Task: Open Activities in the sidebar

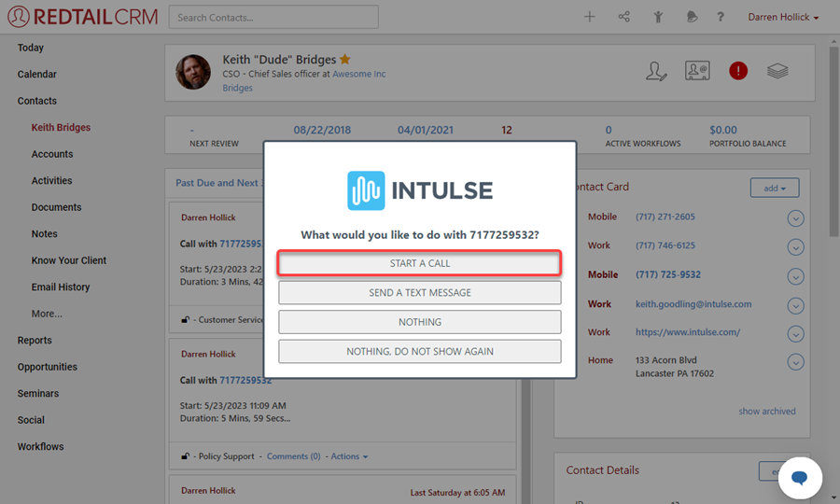Action: 51,180
